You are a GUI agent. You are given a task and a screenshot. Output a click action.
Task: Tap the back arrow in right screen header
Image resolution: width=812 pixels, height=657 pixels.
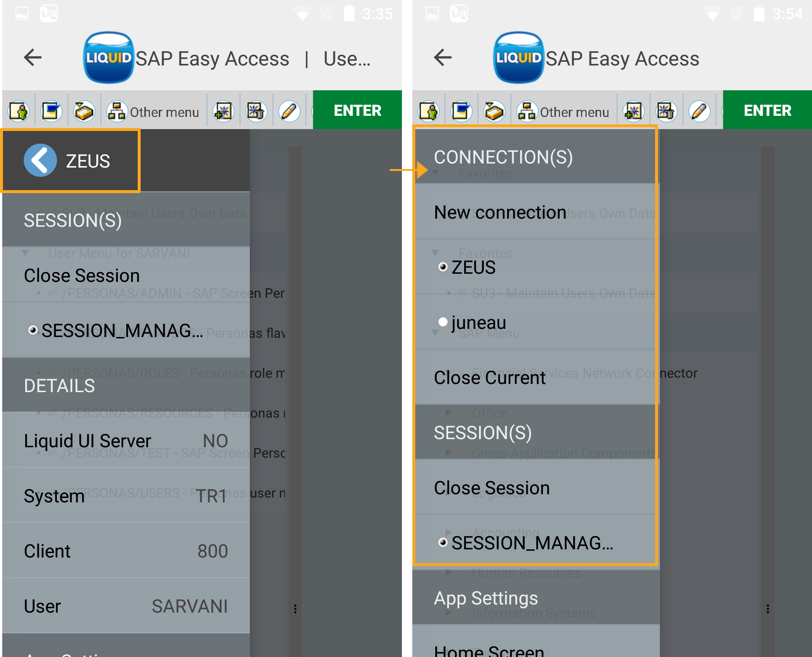pos(443,58)
